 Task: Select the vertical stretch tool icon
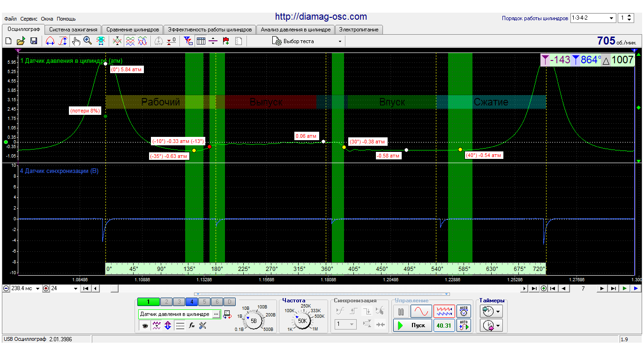(63, 41)
